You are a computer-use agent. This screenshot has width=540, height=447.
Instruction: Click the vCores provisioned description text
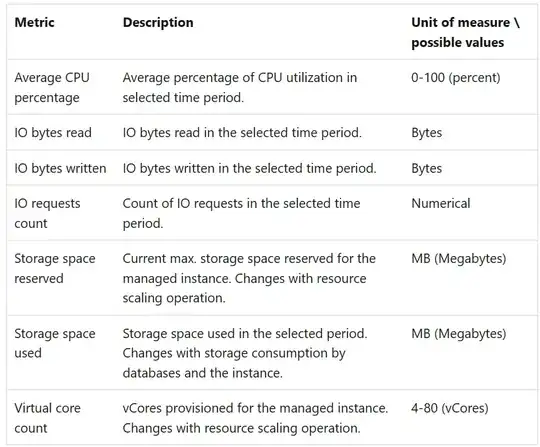pos(255,418)
